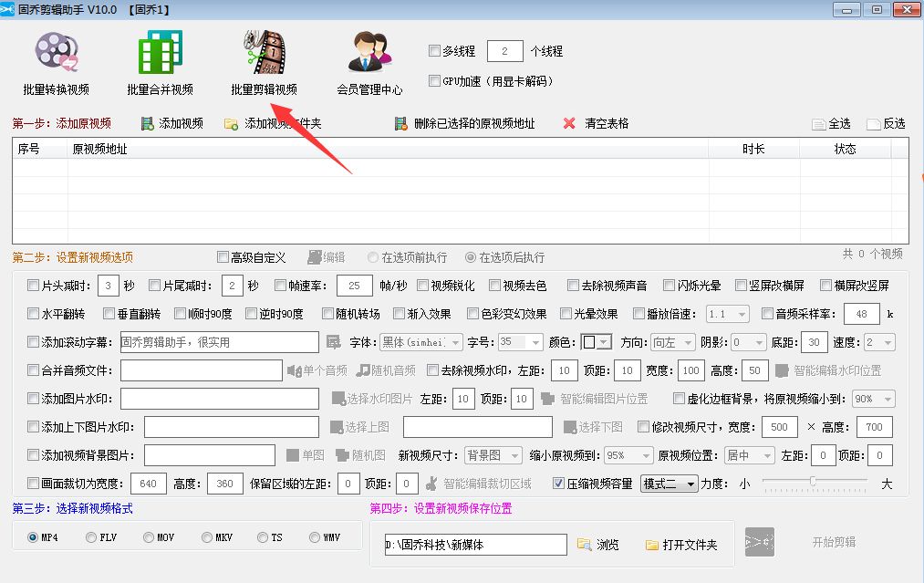Click 智能编辑图片位置 icon

point(547,399)
